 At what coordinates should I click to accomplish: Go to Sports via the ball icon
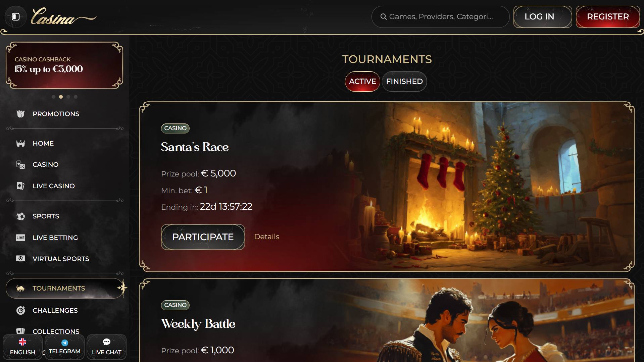(x=20, y=216)
